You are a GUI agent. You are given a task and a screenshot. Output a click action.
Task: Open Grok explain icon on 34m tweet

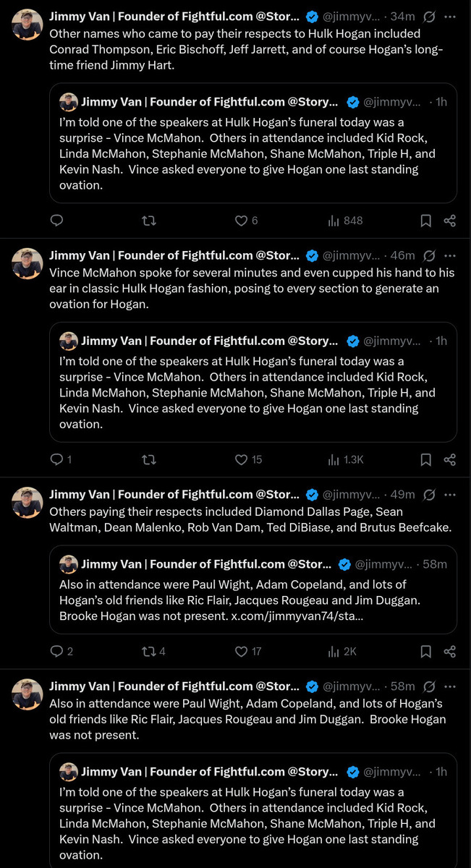click(428, 17)
